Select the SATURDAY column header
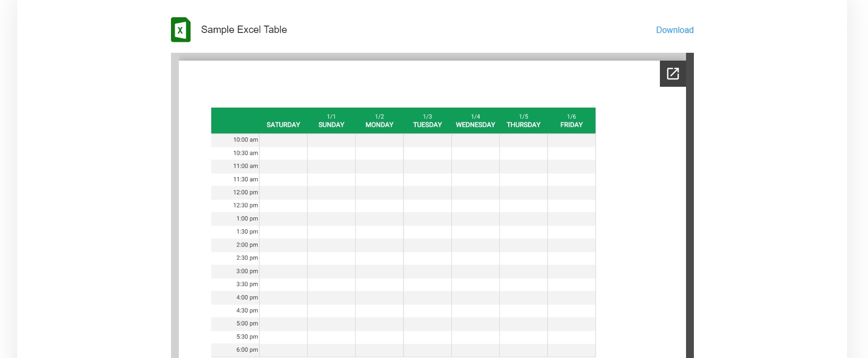Viewport: 868px width, 358px height. tap(283, 125)
